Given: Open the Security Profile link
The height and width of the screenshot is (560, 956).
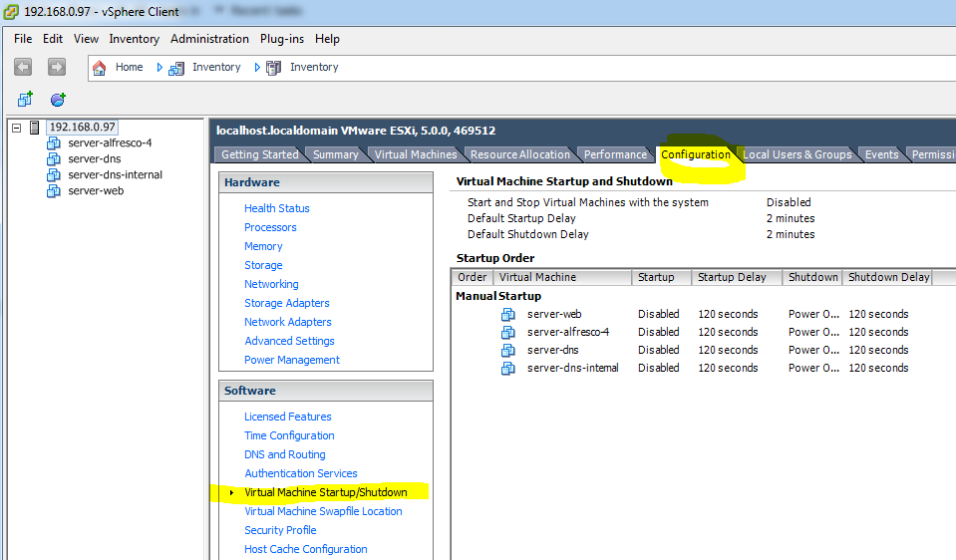Looking at the screenshot, I should pyautogui.click(x=280, y=530).
